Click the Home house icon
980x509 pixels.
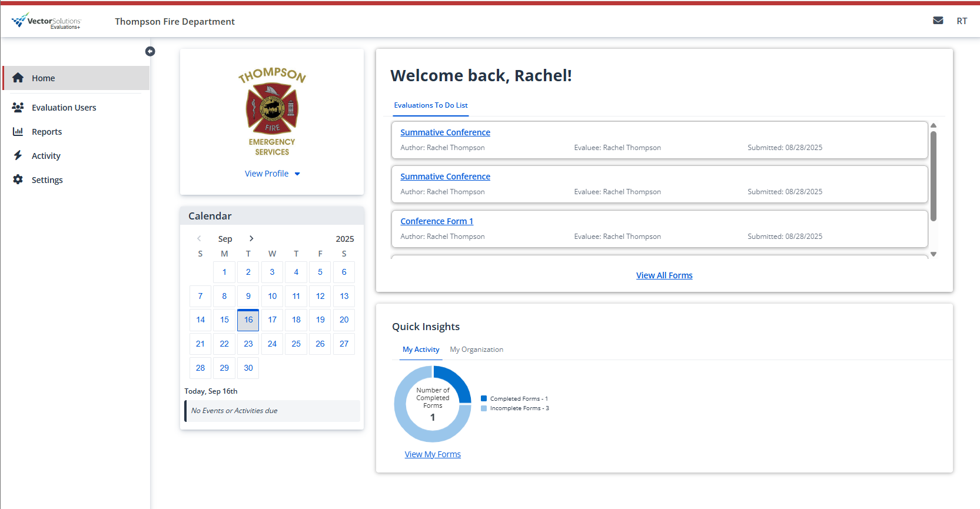pyautogui.click(x=18, y=78)
